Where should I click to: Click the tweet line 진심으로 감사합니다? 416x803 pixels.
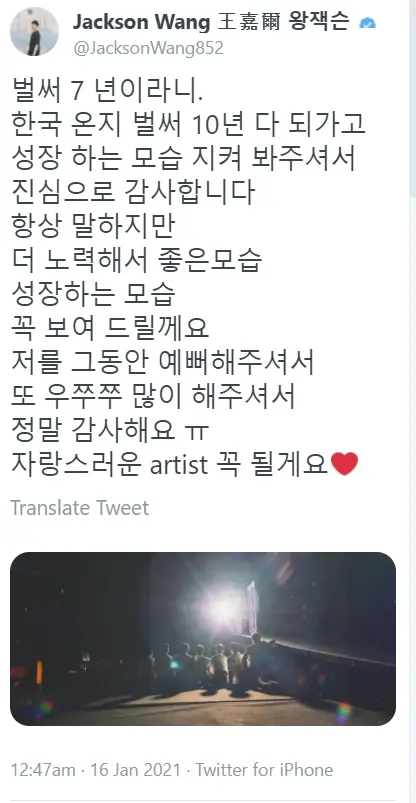click(x=133, y=193)
